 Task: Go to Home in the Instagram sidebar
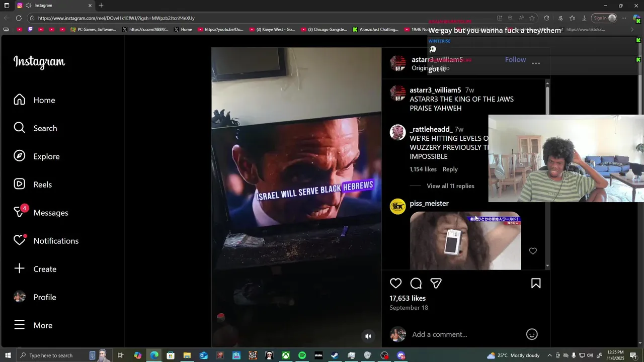[x=34, y=100]
